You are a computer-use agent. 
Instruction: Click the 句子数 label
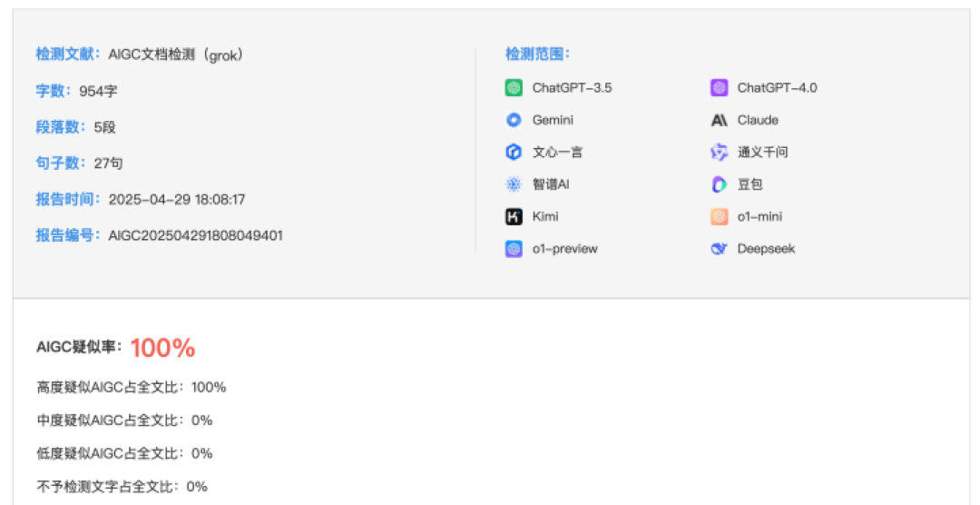pyautogui.click(x=61, y=163)
